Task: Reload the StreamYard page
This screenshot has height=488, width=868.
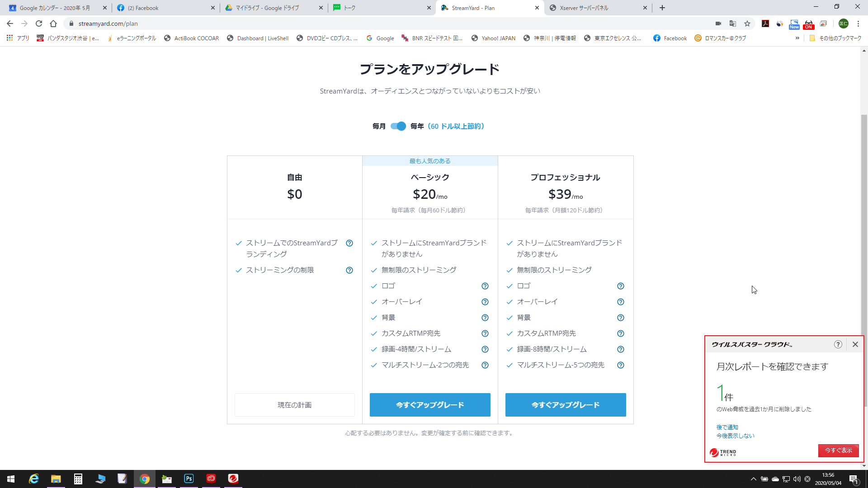Action: [x=39, y=23]
